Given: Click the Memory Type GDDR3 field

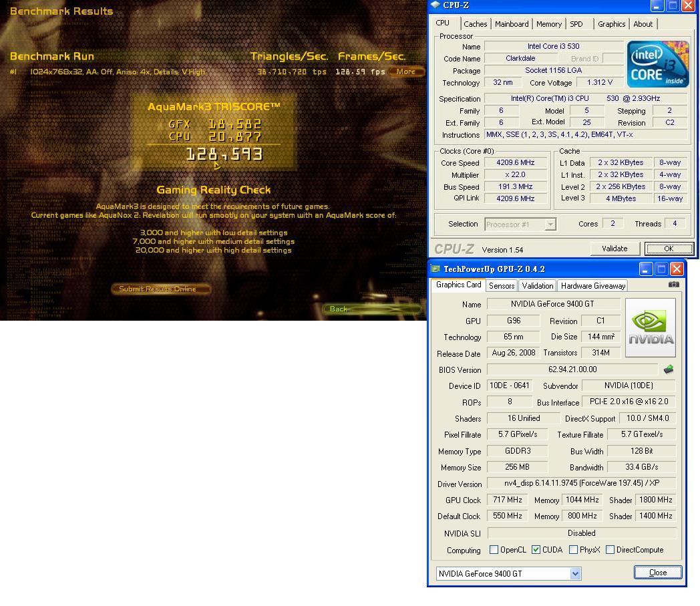Looking at the screenshot, I should (517, 451).
